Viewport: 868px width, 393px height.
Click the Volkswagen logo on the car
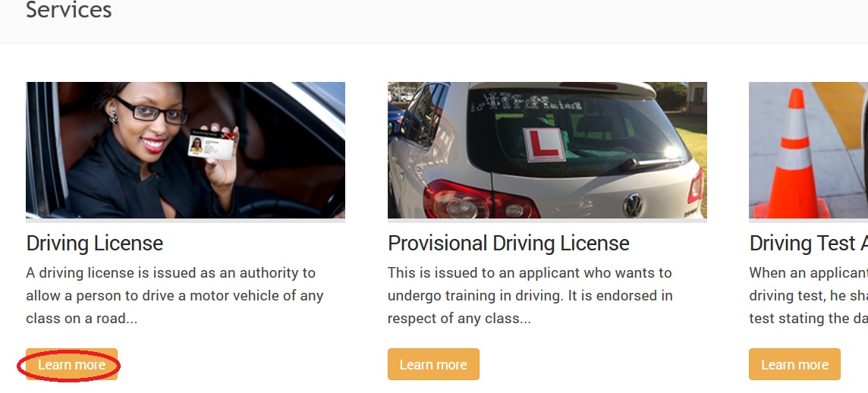coord(633,206)
